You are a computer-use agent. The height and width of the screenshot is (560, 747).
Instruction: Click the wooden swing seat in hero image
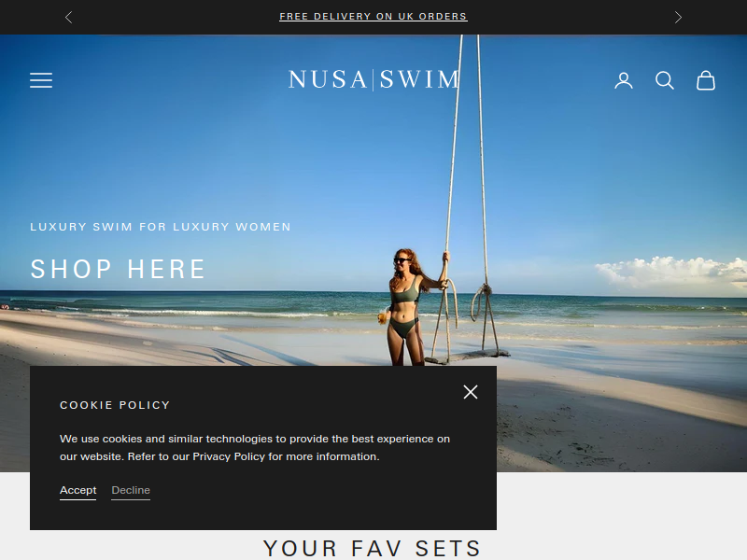(469, 357)
